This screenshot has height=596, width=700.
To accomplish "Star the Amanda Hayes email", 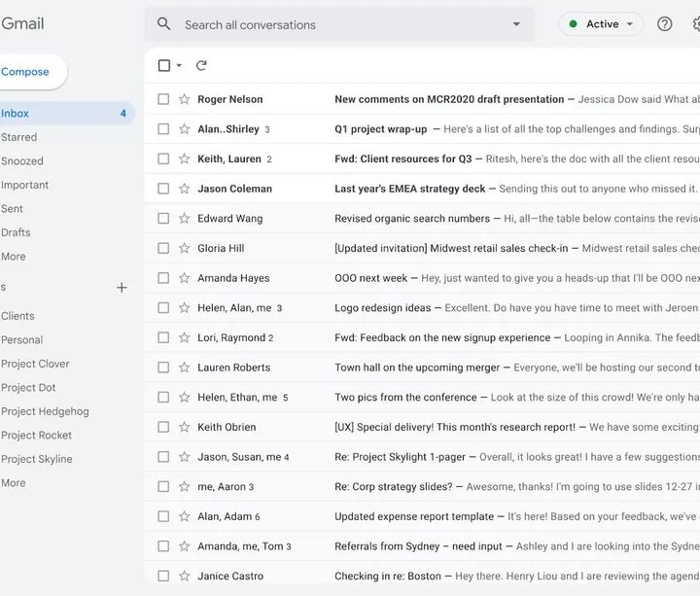I will [185, 278].
